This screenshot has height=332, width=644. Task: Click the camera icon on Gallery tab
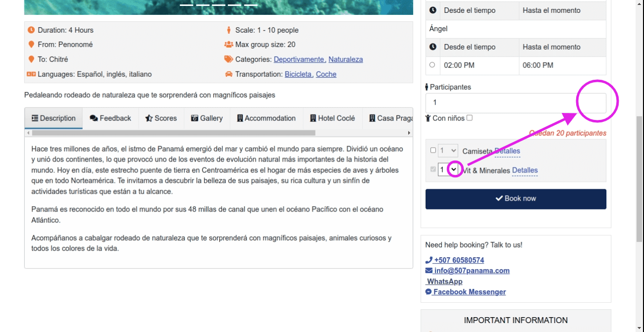pos(195,118)
